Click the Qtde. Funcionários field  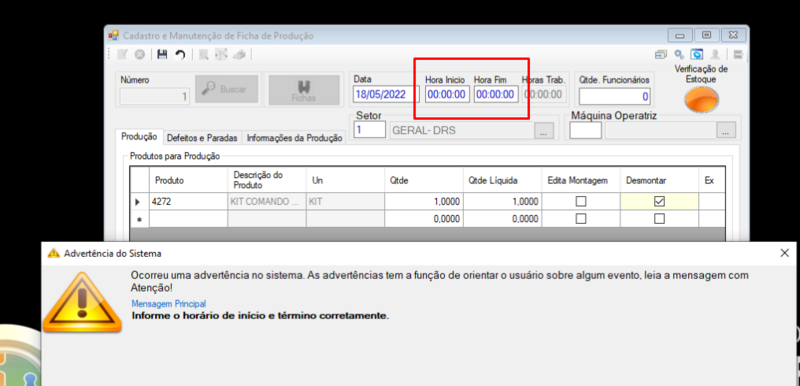tap(615, 96)
